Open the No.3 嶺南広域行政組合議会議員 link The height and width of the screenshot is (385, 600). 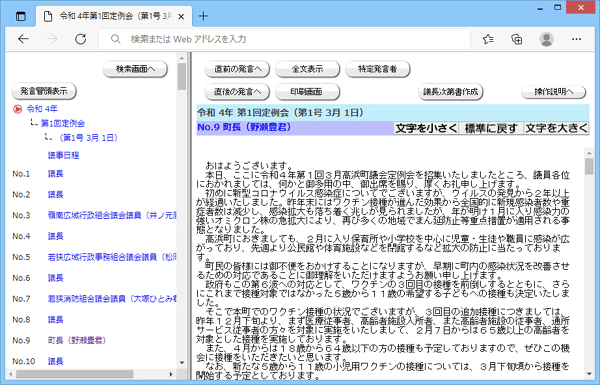(112, 215)
